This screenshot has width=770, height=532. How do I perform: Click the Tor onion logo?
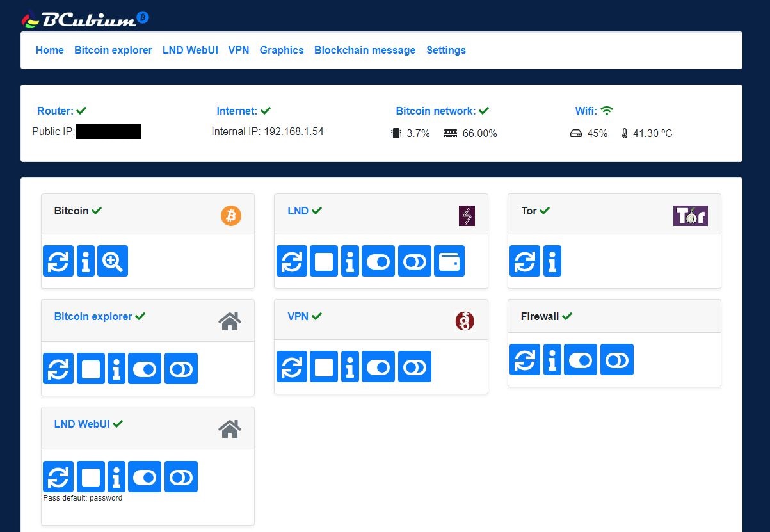coord(691,216)
